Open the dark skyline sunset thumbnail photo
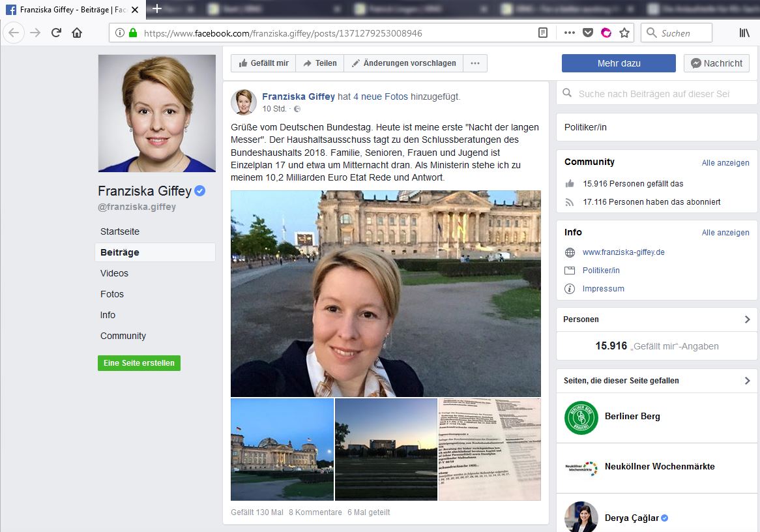The image size is (760, 532). click(387, 449)
